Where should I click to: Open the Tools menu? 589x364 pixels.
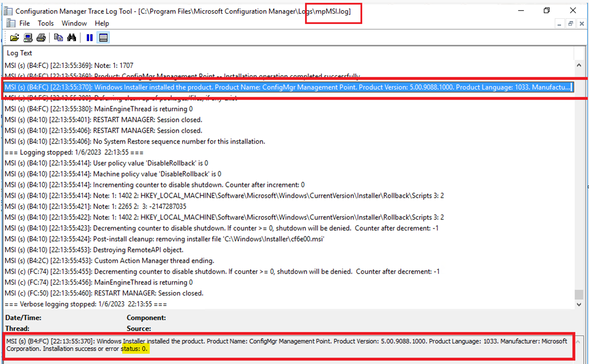[x=46, y=23]
